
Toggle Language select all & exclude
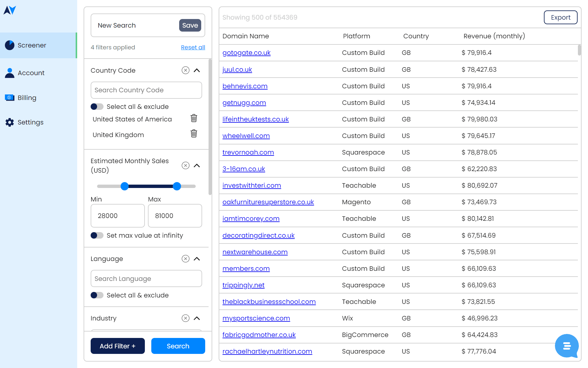click(x=97, y=295)
